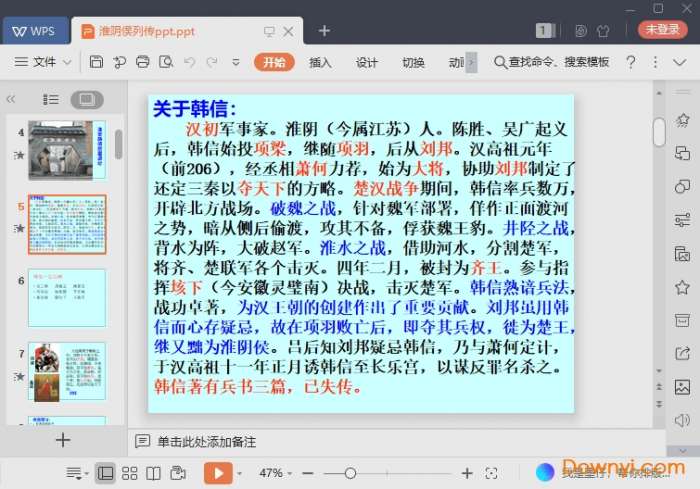Viewport: 700px width, 489px height.
Task: Click animation star beside slide 4
Action: (19, 155)
